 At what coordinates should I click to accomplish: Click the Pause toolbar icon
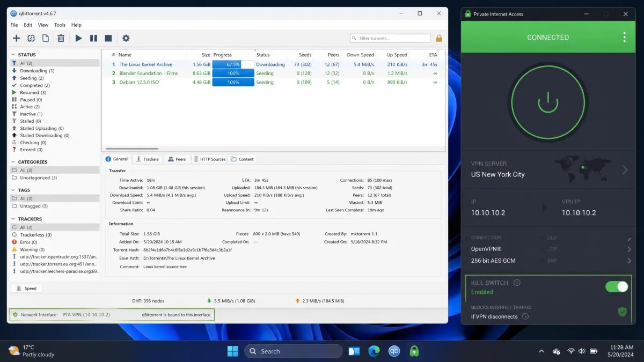[93, 38]
